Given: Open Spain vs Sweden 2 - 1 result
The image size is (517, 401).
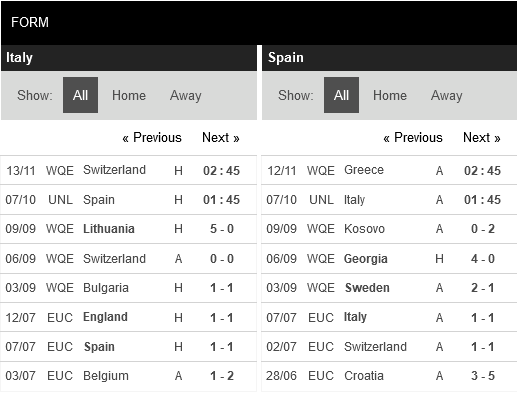Looking at the screenshot, I should click(x=389, y=288).
